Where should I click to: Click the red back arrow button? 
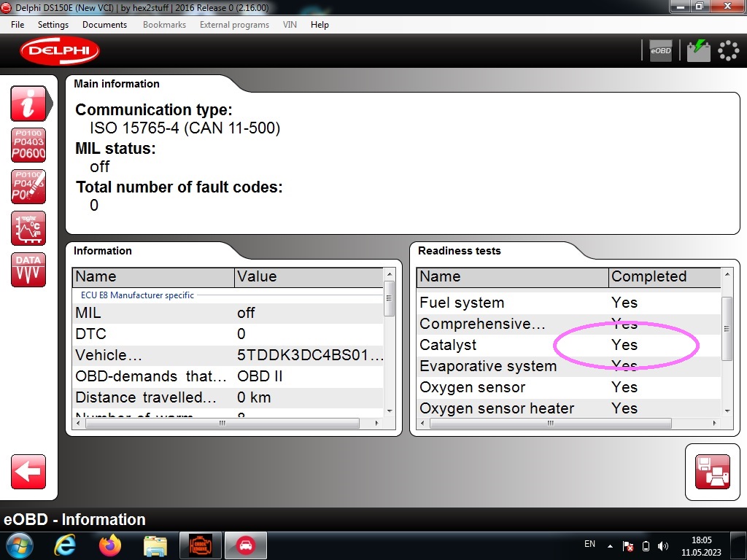28,472
